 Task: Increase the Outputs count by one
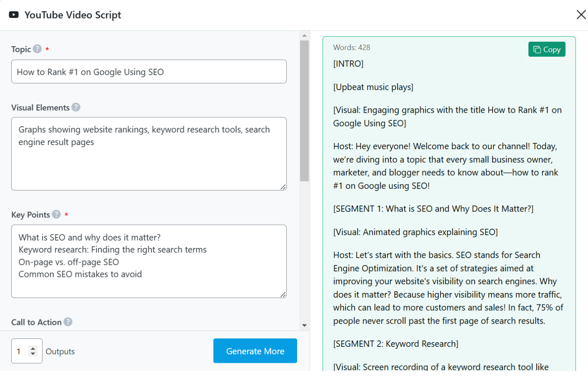(33, 348)
